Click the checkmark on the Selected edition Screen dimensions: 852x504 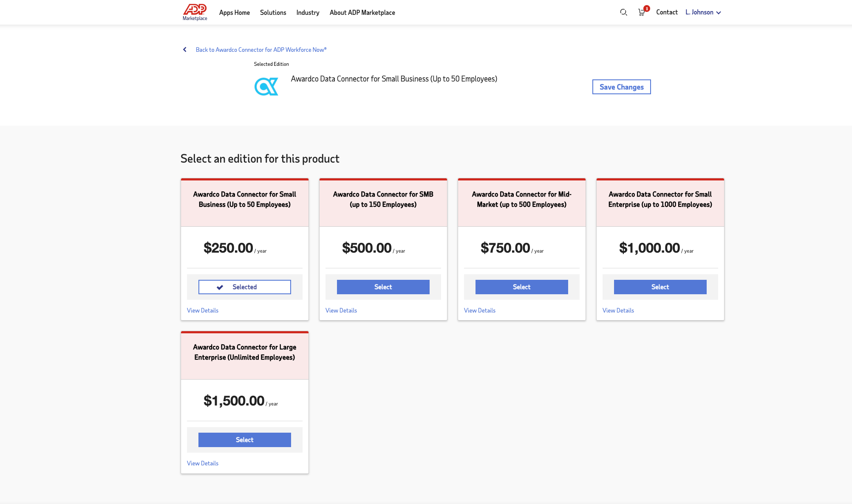(220, 287)
